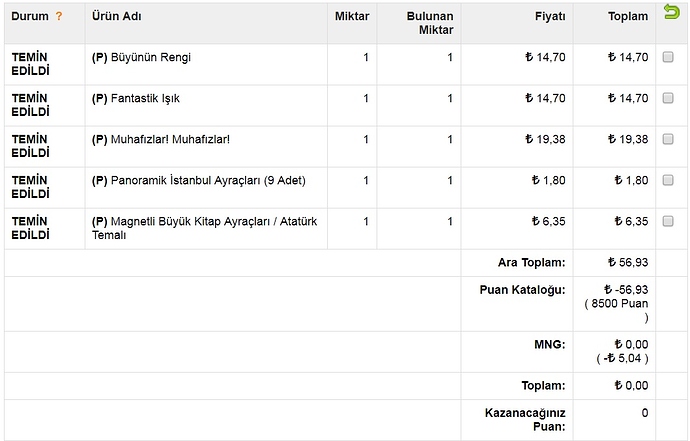Click the Durum column header

(x=30, y=17)
